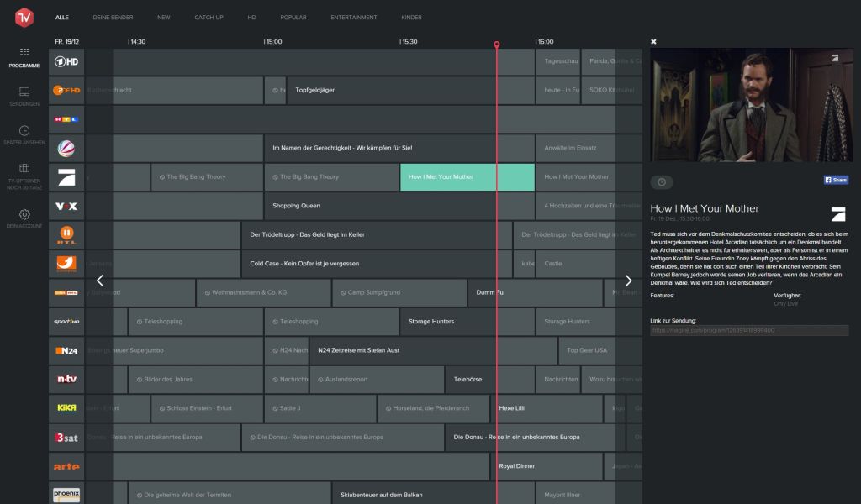
Task: Click the How I Met Your Mother preview image
Action: pyautogui.click(x=752, y=105)
